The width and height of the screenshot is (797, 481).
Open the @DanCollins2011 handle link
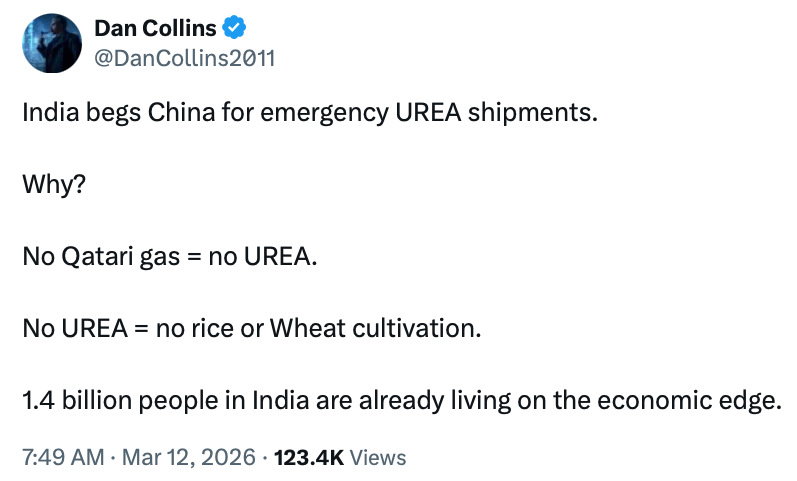coord(184,58)
